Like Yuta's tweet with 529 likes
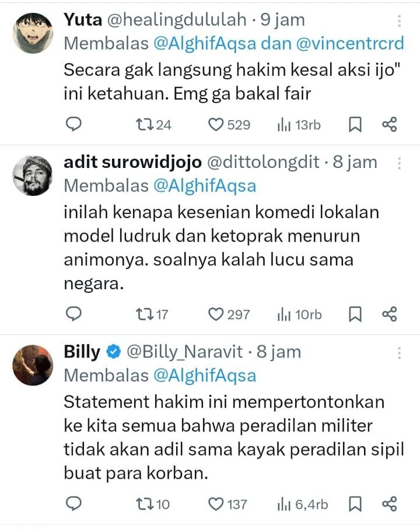Image resolution: width=420 pixels, height=532 pixels. [229, 125]
